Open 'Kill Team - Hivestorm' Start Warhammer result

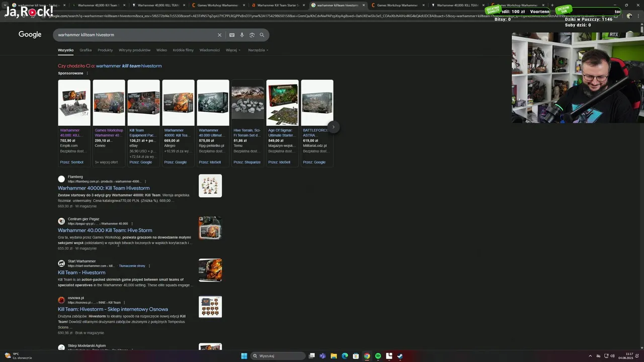pos(82,273)
